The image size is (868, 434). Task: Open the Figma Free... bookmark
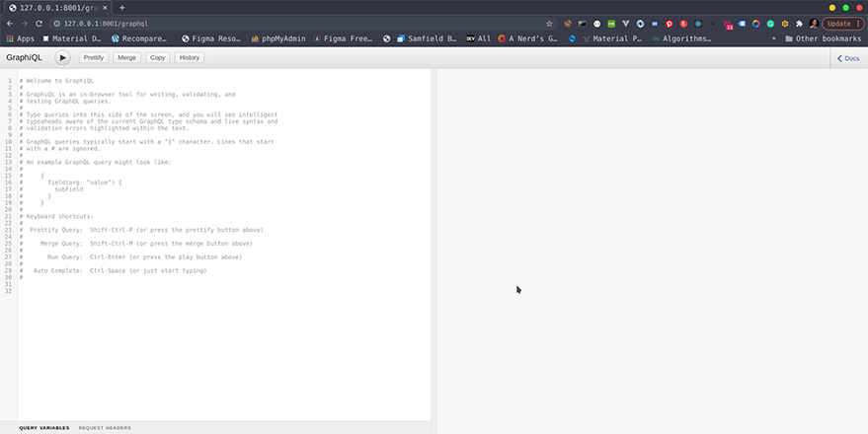click(344, 38)
